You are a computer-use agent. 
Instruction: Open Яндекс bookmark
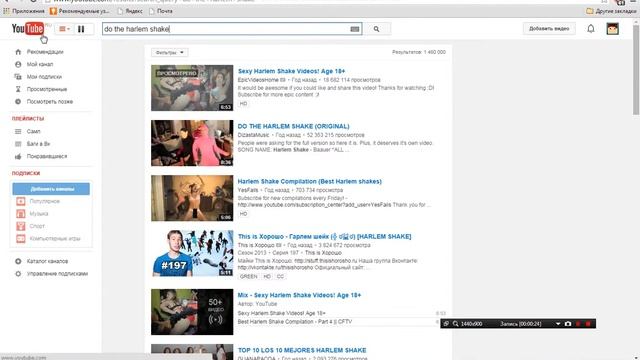(130, 11)
